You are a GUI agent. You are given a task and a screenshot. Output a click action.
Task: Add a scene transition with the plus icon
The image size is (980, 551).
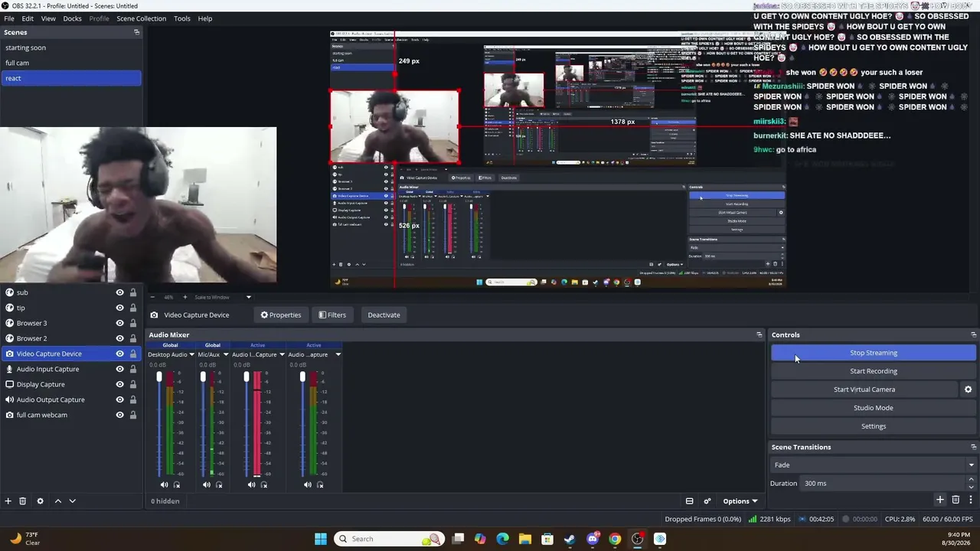(940, 500)
